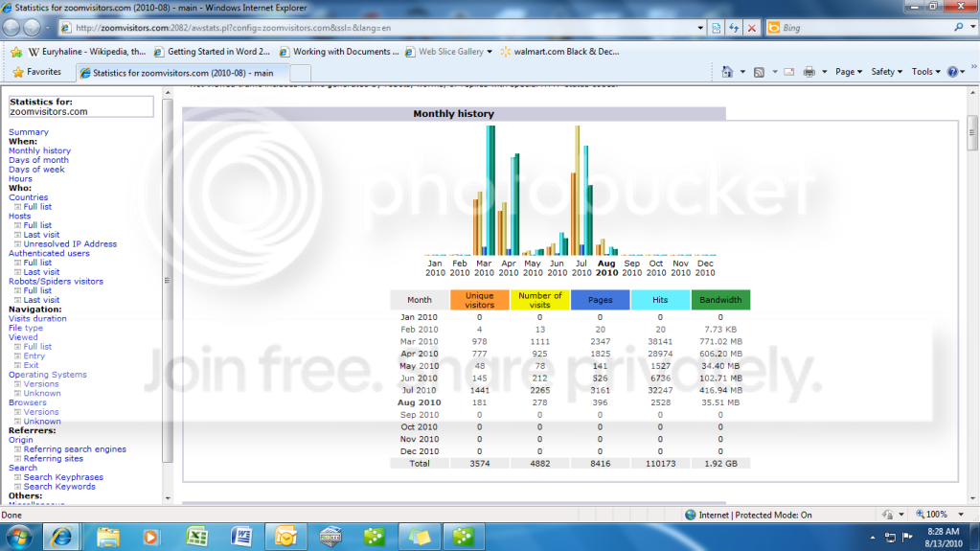Click the main page vertical scrollbar thumb
The width and height of the screenshot is (980, 551).
972,132
